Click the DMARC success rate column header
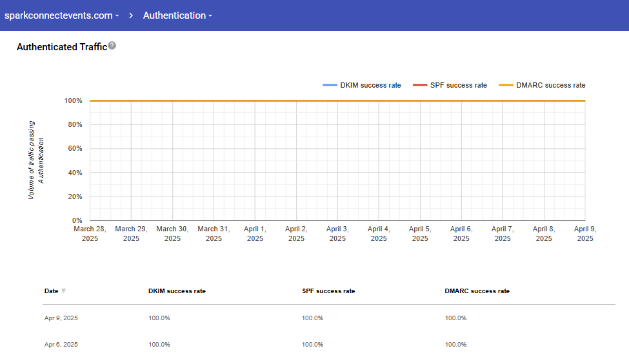This screenshot has height=364, width=629. 477,291
